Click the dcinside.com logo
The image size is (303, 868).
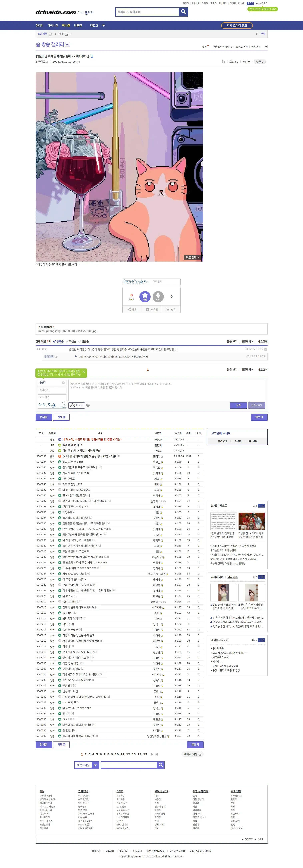point(56,12)
